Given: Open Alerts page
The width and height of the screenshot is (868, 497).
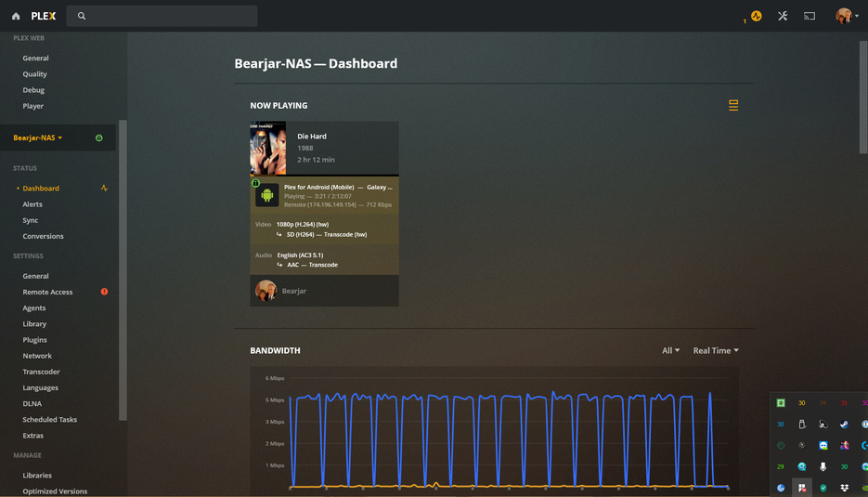Looking at the screenshot, I should (x=32, y=204).
